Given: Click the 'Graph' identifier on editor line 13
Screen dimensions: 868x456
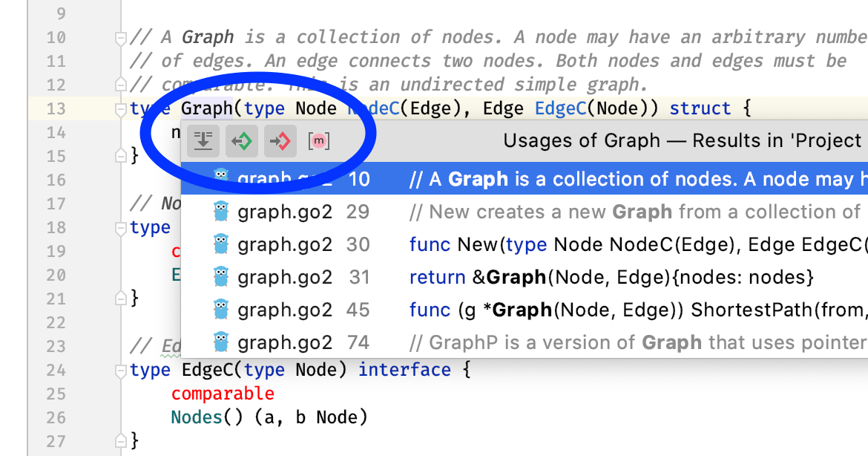Looking at the screenshot, I should click(x=206, y=108).
